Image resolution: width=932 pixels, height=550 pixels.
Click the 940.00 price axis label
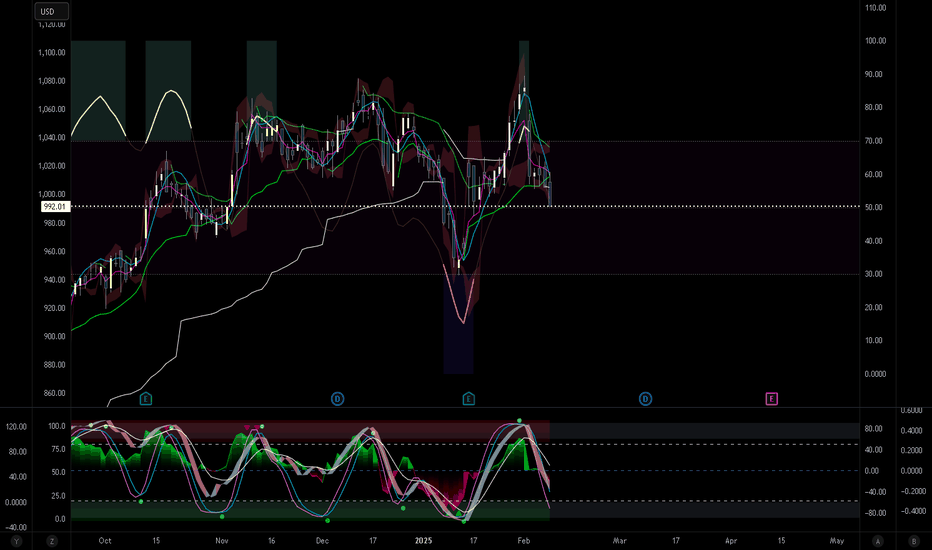54,279
